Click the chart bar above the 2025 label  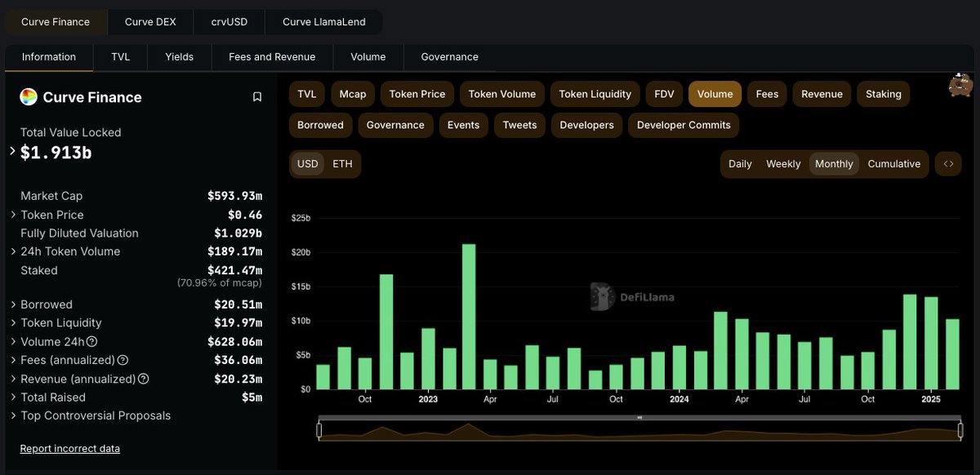point(931,343)
